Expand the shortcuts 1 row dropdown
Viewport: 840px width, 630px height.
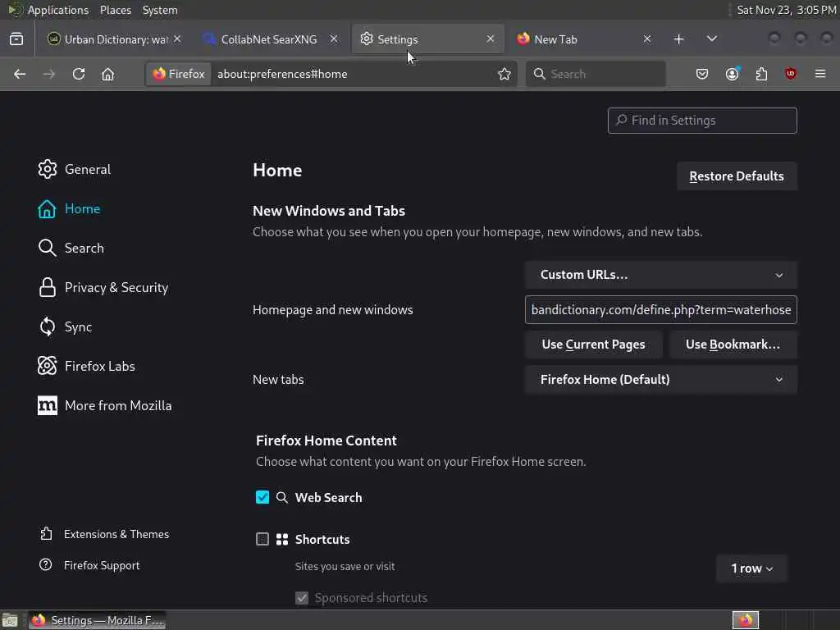[x=751, y=568]
